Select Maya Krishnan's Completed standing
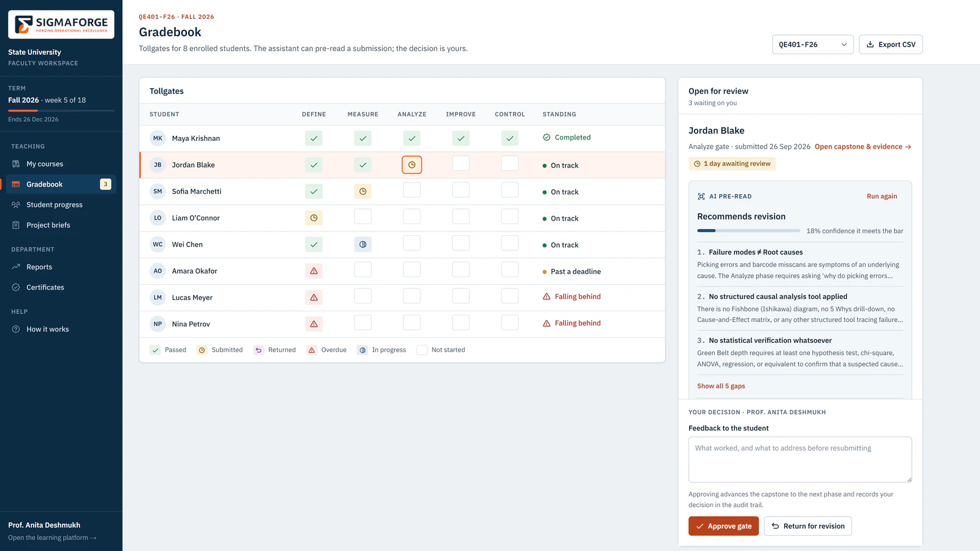 [567, 138]
